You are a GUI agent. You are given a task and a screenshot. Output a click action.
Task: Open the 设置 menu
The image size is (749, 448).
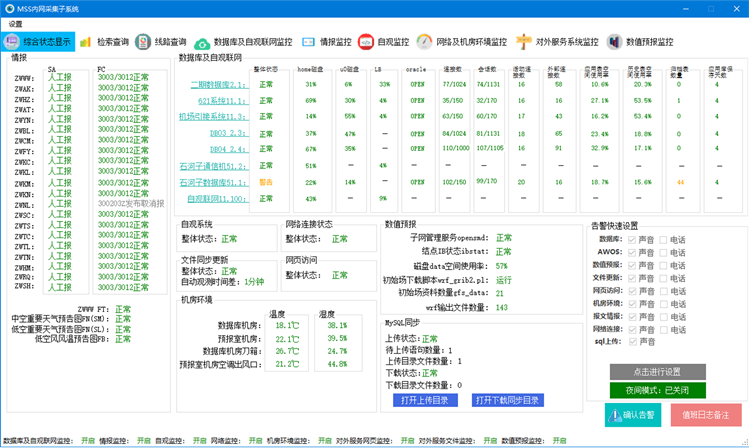pyautogui.click(x=15, y=23)
